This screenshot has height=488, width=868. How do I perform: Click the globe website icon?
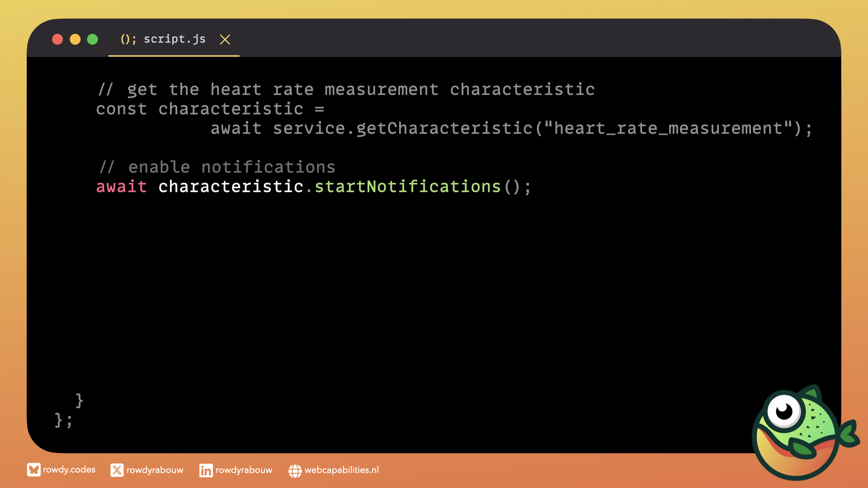tap(295, 471)
